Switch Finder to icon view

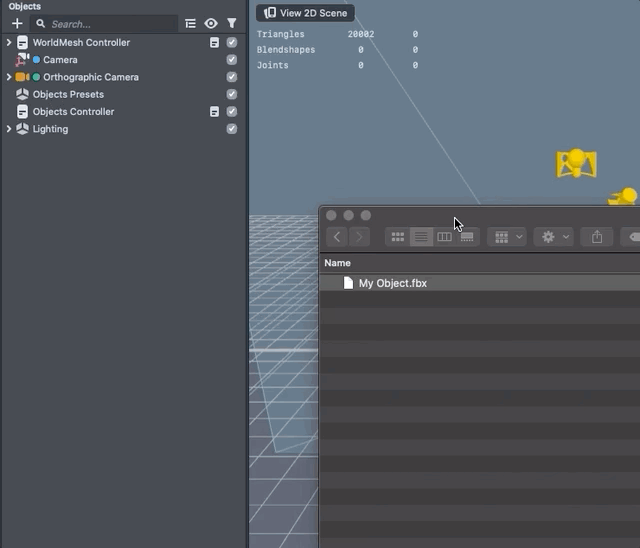click(398, 237)
